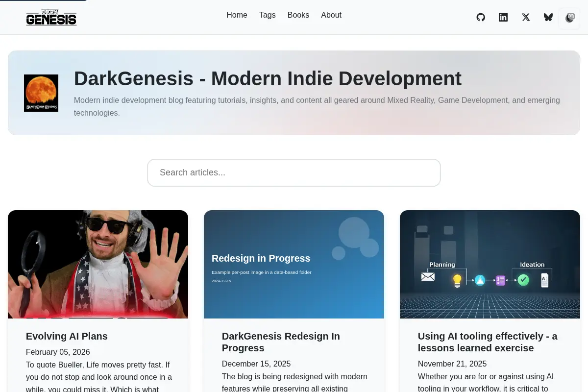The height and width of the screenshot is (392, 588).
Task: Click the November 21, 2025 date
Action: coord(452,364)
